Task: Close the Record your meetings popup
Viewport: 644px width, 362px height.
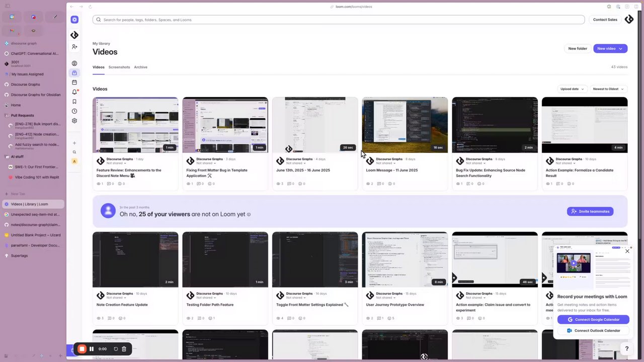Action: (x=627, y=250)
